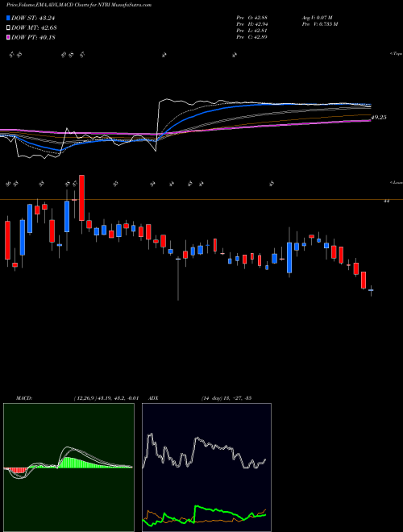This screenshot has height=532, width=403.
Task: Click the 'Pre O: 42.88' open value
Action: coord(251,17)
